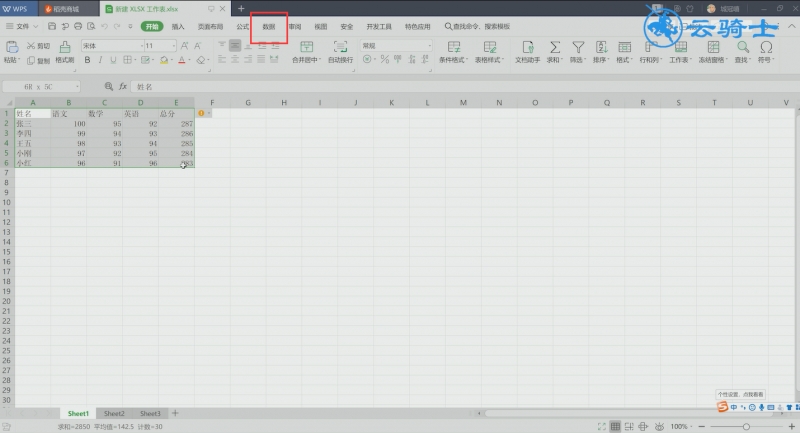Click the command search box (查找命令)
Screen dimensions: 800x433
[x=478, y=27]
